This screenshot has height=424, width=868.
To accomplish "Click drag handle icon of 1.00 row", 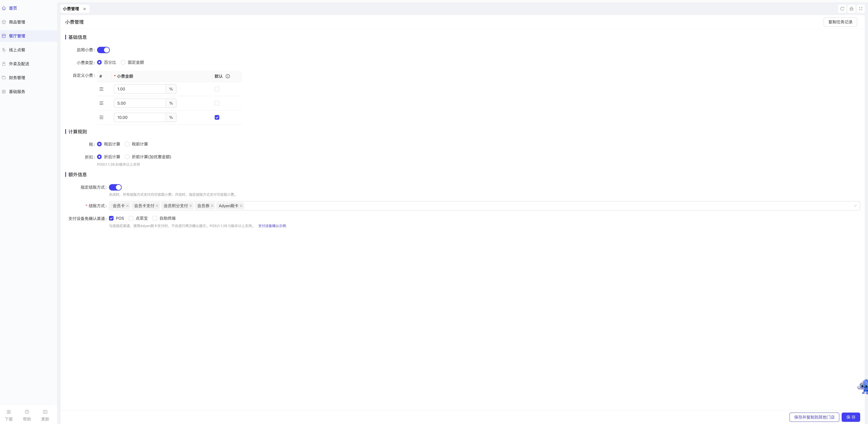I will [101, 89].
